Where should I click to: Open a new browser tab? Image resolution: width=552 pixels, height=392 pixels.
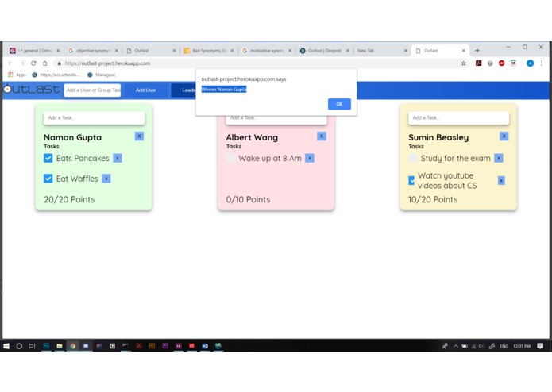coord(477,51)
